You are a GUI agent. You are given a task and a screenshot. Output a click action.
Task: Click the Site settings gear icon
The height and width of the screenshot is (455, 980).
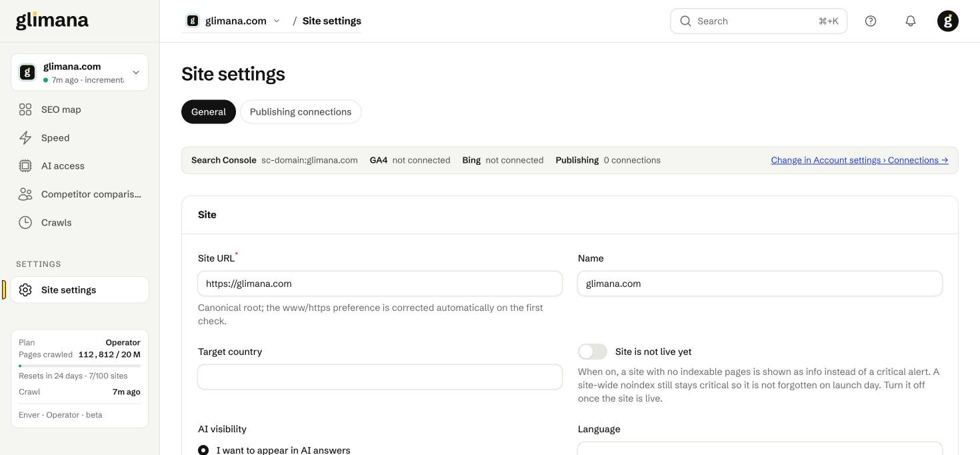pyautogui.click(x=25, y=290)
